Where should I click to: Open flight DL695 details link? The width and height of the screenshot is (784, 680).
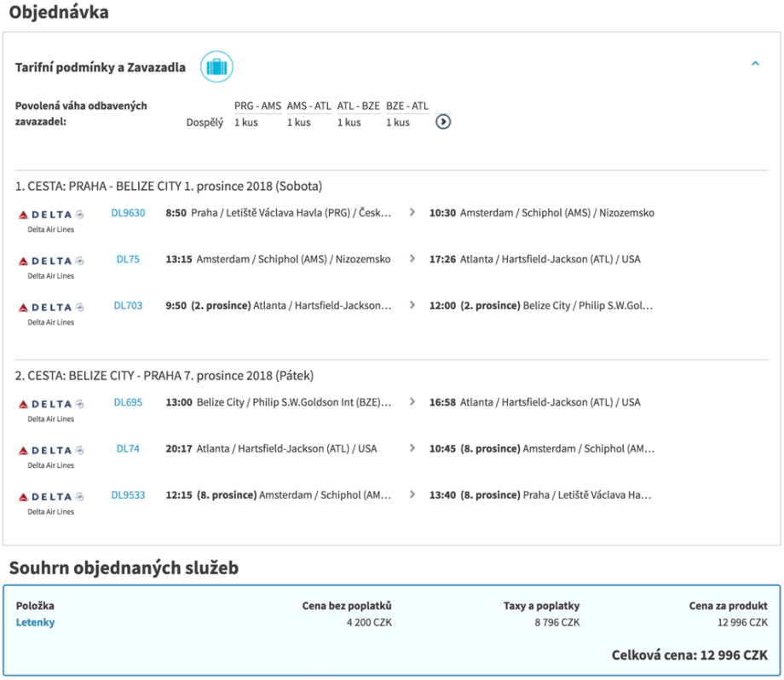tap(128, 403)
